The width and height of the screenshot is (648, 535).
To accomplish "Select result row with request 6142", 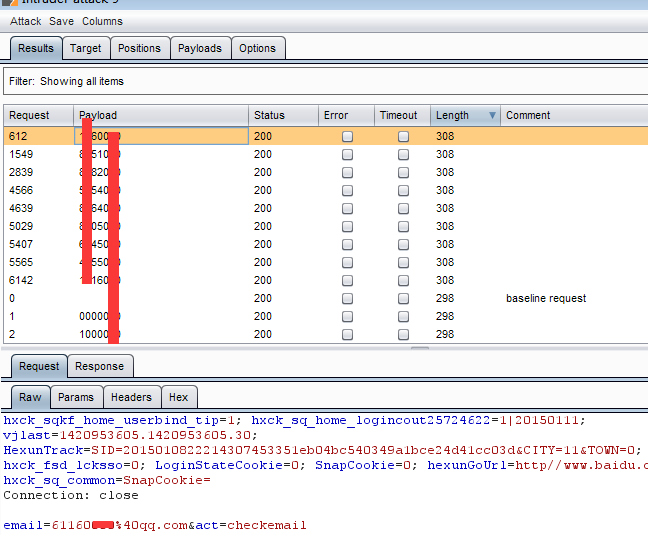I will tap(326, 280).
